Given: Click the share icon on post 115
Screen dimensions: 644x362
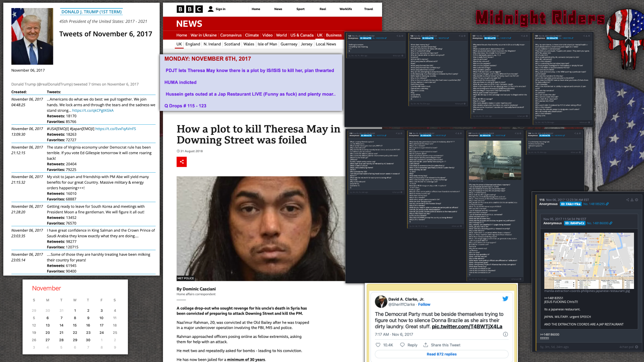Looking at the screenshot, I should point(627,200).
